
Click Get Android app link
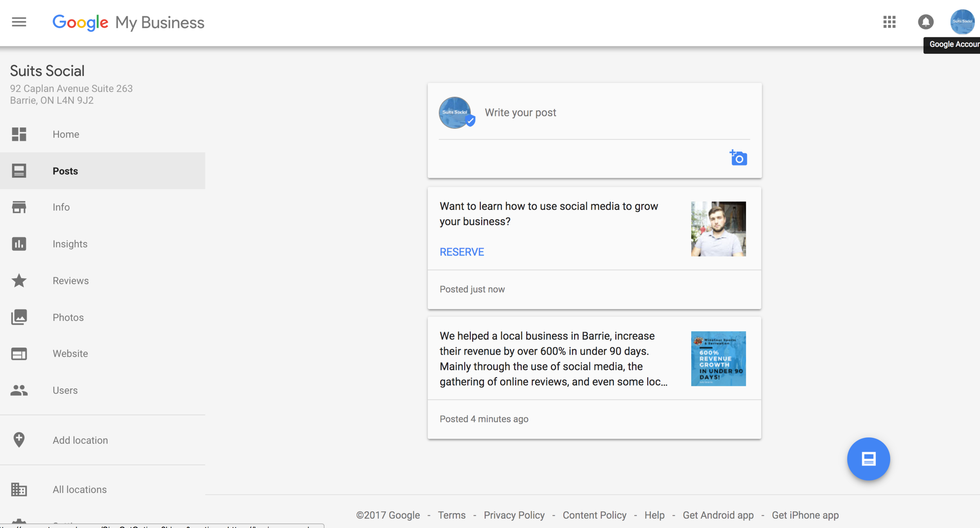718,515
